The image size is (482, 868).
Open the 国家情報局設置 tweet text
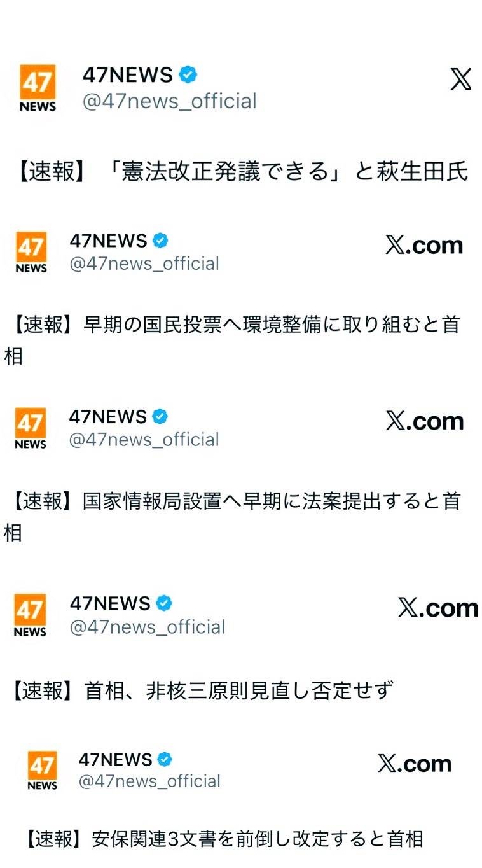[x=232, y=516]
